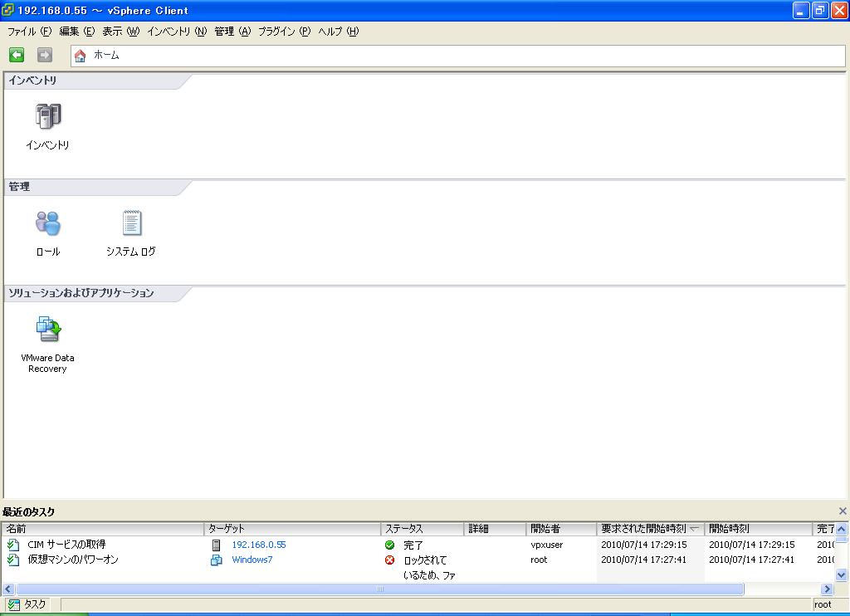The image size is (850, 616).
Task: Sort tasks by ターゲット column
Action: tap(292, 529)
